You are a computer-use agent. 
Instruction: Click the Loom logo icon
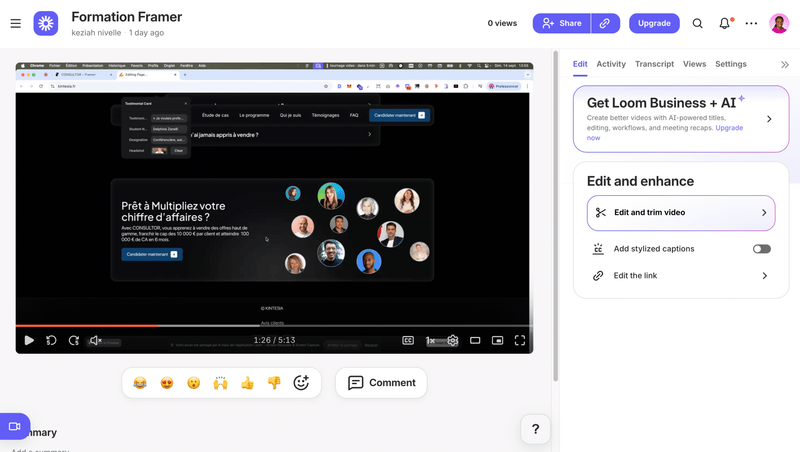[x=46, y=23]
